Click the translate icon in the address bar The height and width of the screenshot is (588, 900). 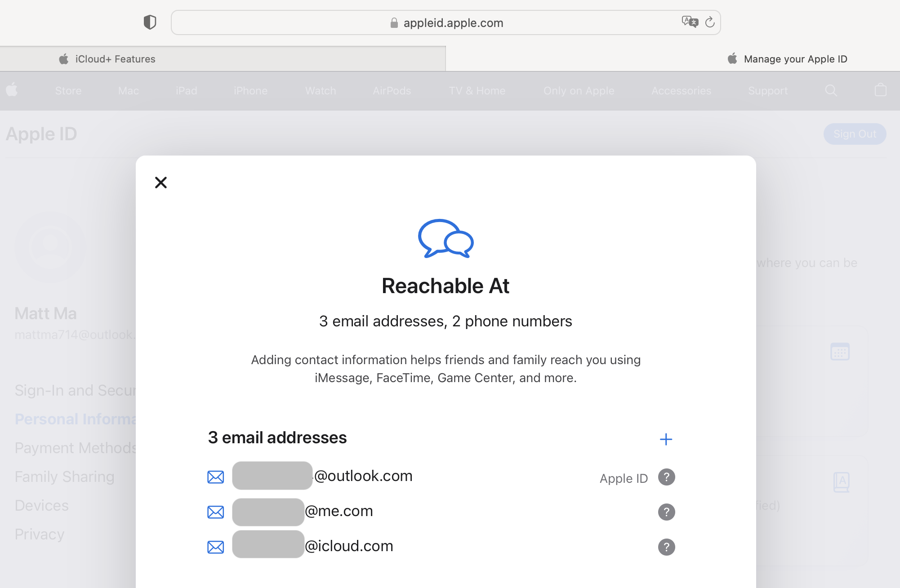tap(690, 22)
